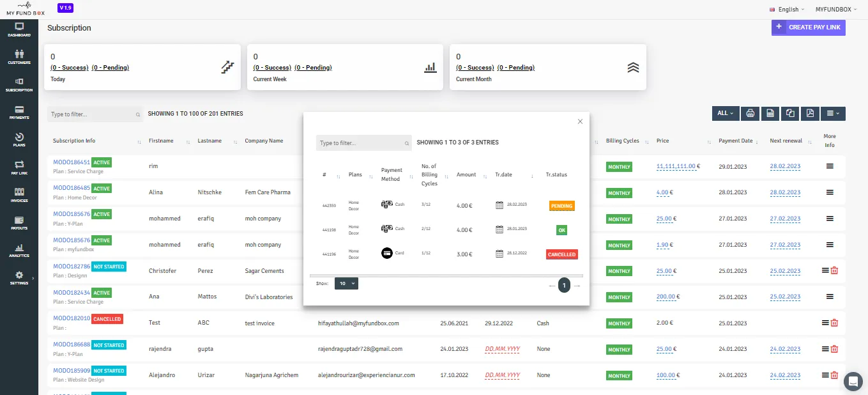This screenshot has width=868, height=395.
Task: Click PENDING status badge in popup
Action: [561, 206]
